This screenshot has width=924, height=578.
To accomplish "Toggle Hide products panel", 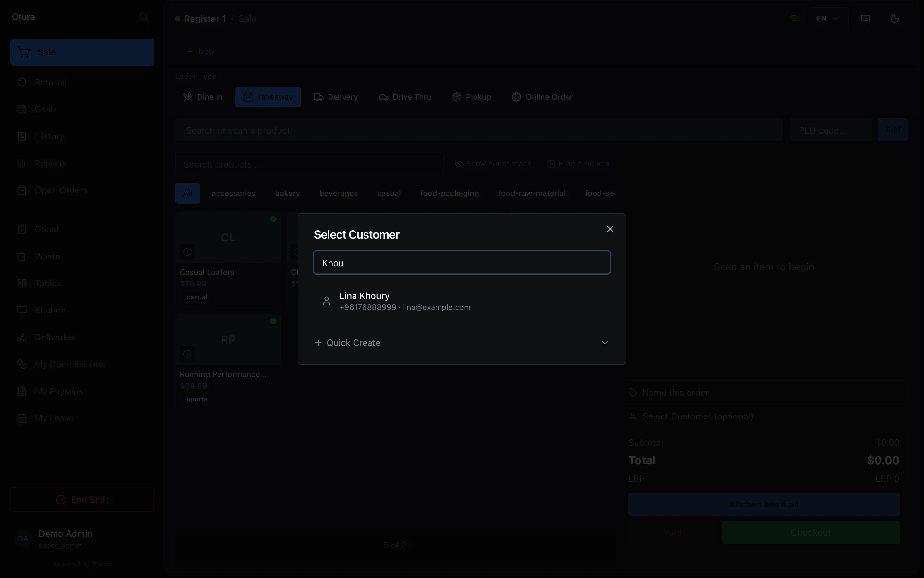I will point(578,164).
